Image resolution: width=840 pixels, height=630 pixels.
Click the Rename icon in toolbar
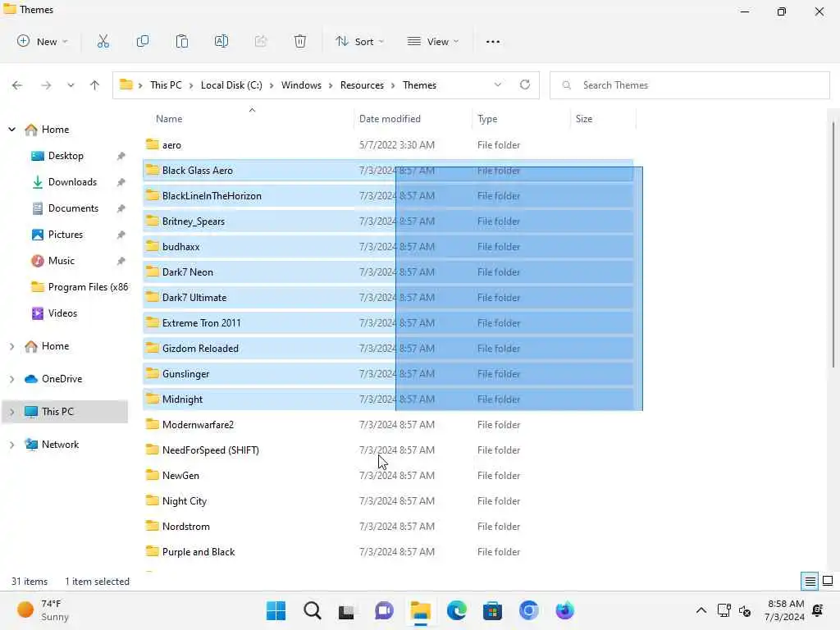(221, 41)
